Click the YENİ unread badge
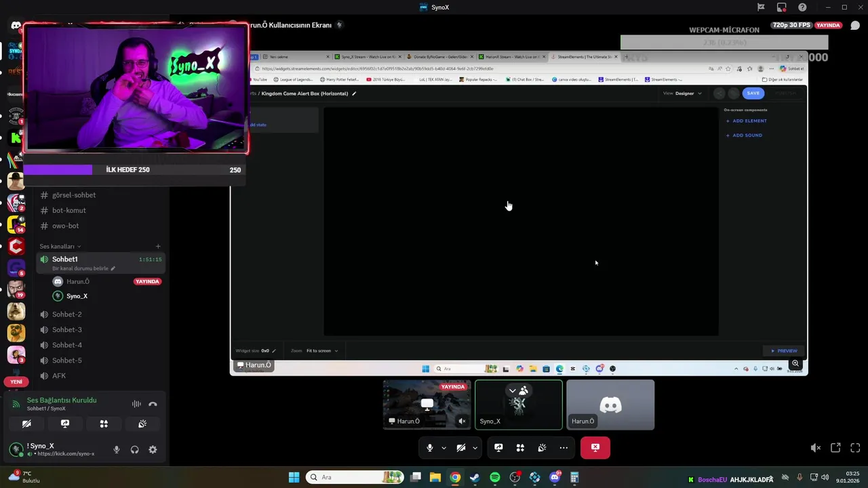 (x=16, y=382)
